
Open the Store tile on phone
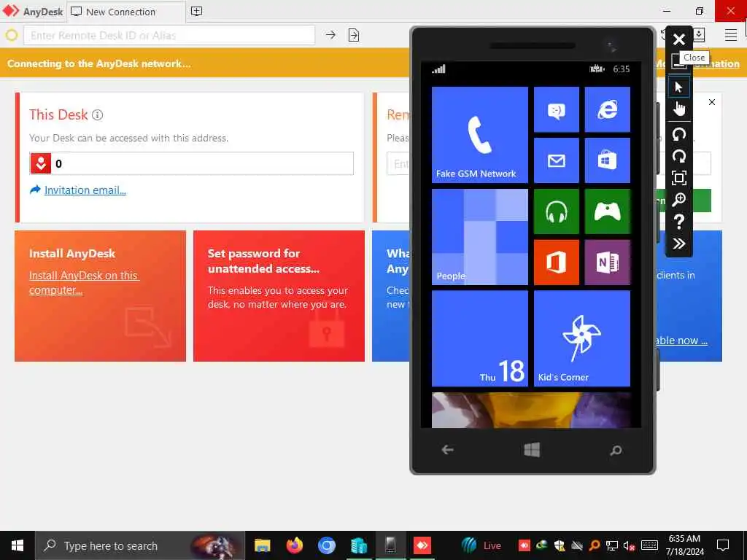608,160
